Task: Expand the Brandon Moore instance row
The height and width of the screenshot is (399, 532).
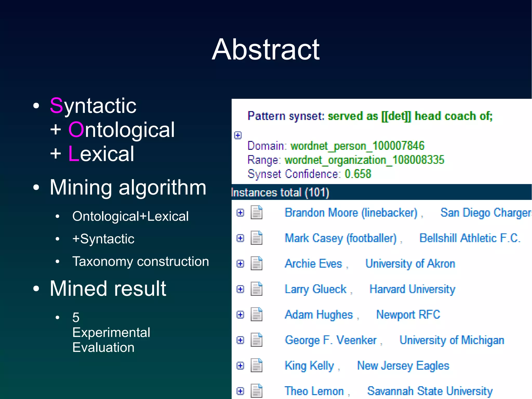Action: pos(240,213)
